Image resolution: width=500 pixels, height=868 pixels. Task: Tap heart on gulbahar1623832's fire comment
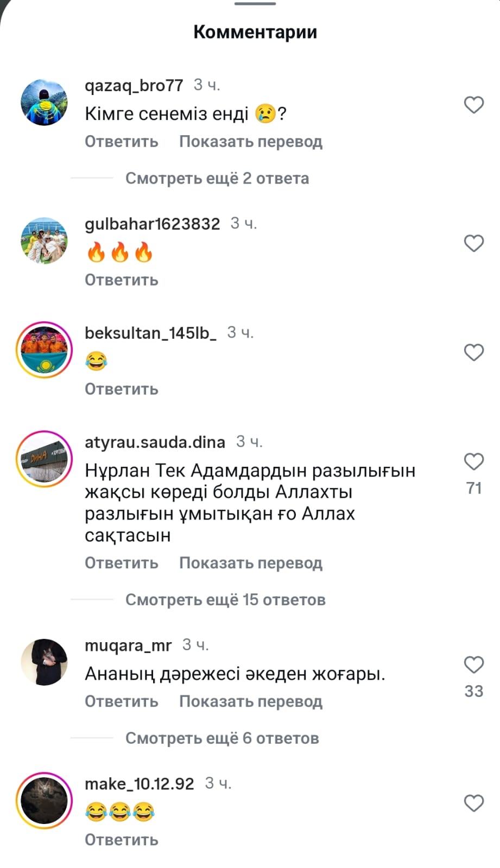click(473, 243)
